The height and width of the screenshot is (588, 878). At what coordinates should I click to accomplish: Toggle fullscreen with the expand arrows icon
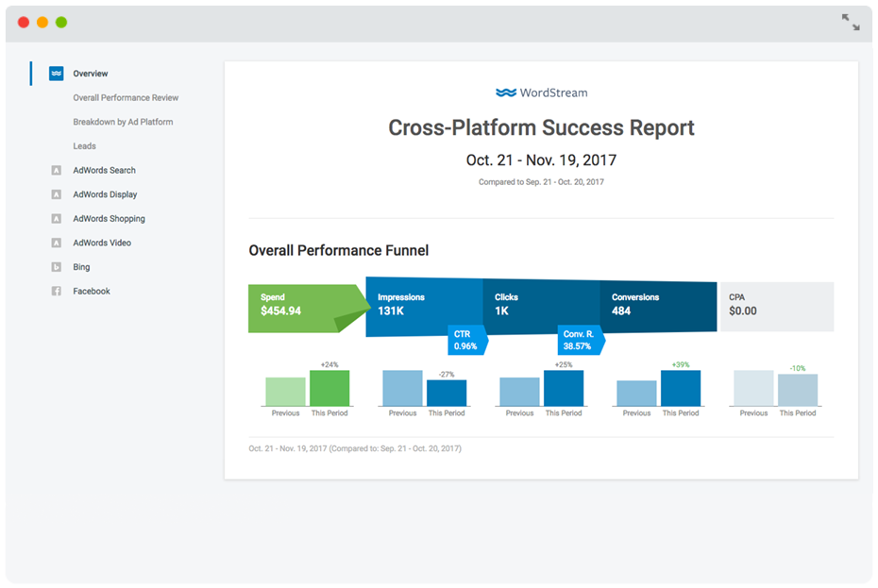[851, 23]
